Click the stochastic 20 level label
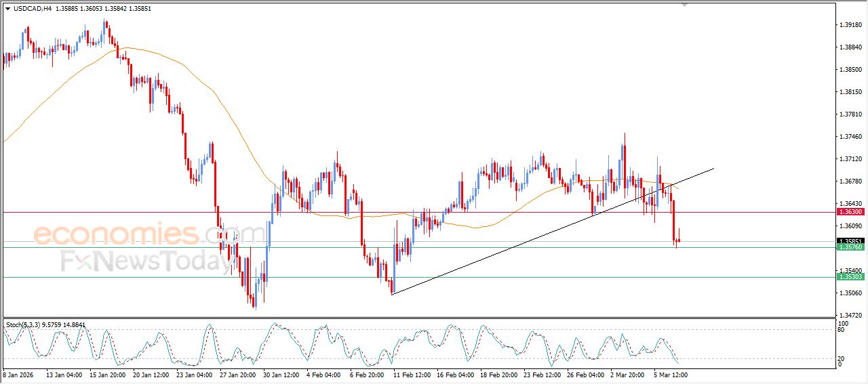This screenshot has height=384, width=868. (x=840, y=358)
